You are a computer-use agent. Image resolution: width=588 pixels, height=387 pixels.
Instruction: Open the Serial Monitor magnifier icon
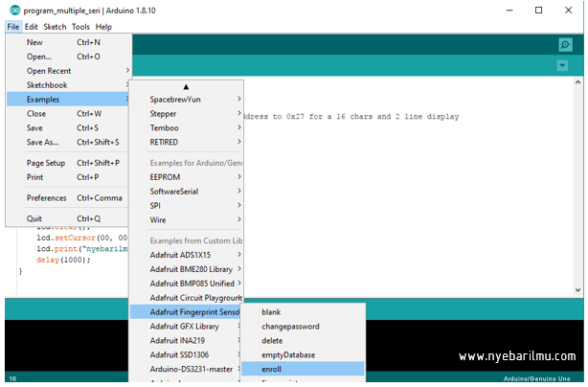565,45
